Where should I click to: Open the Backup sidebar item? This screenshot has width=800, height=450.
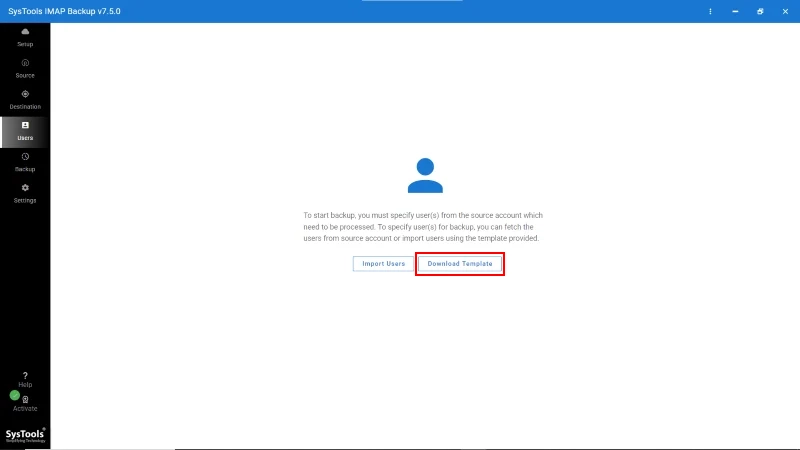click(x=25, y=163)
